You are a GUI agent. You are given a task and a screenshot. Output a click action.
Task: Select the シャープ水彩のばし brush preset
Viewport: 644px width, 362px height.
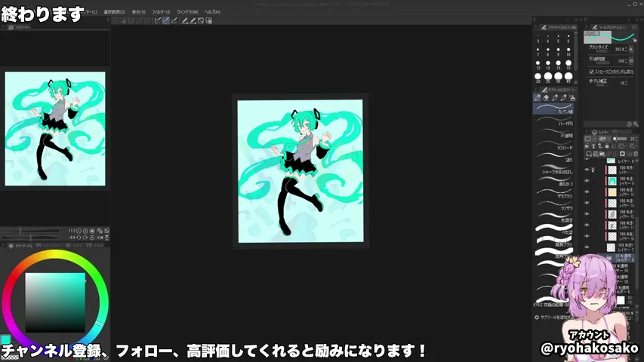pyautogui.click(x=554, y=169)
